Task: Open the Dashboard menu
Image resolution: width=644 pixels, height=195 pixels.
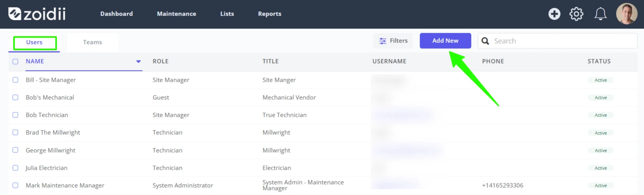Action: click(x=116, y=14)
